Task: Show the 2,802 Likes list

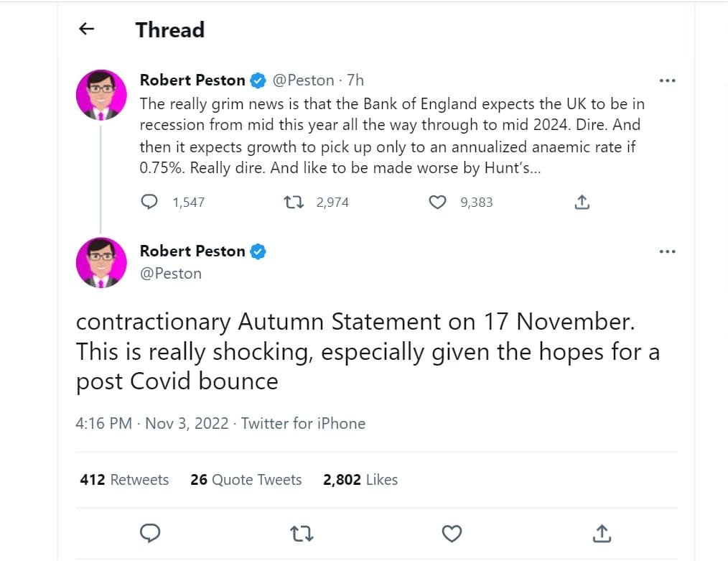Action: pyautogui.click(x=360, y=480)
